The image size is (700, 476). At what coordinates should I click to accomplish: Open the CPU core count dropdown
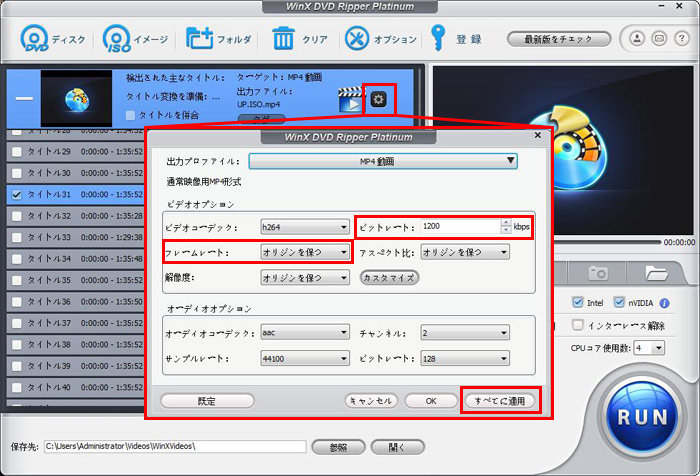coord(650,348)
